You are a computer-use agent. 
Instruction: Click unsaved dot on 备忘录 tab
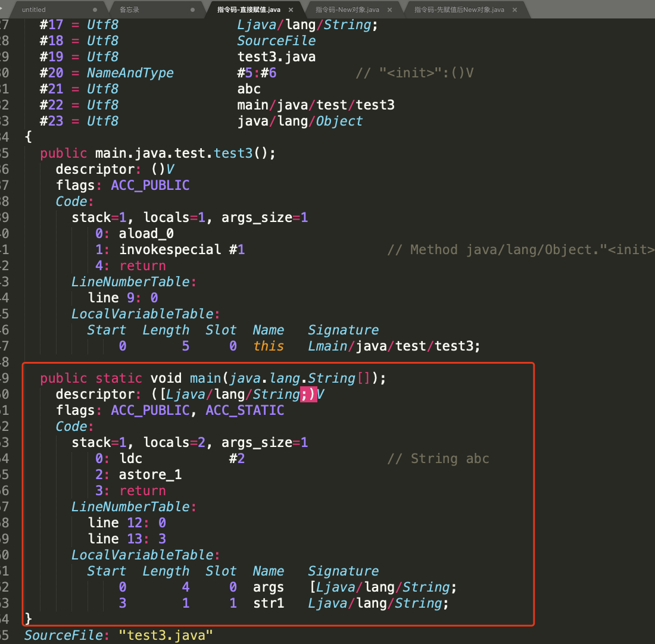click(x=192, y=10)
